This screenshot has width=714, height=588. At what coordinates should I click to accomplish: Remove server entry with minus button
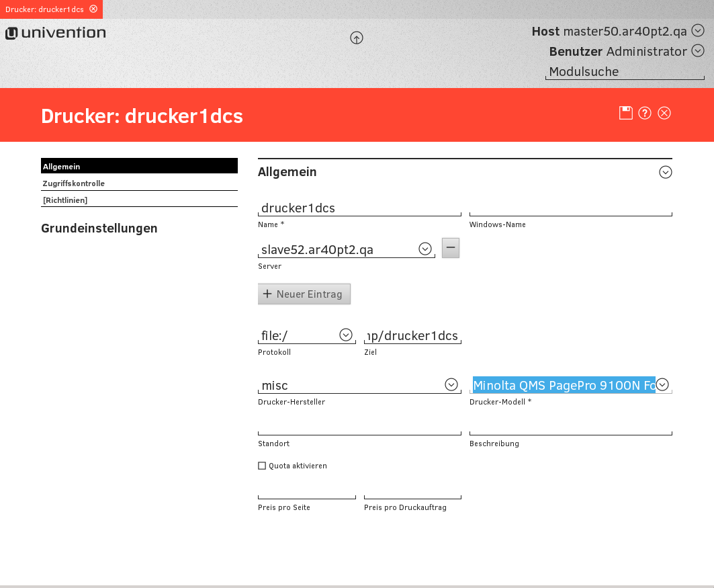[451, 248]
